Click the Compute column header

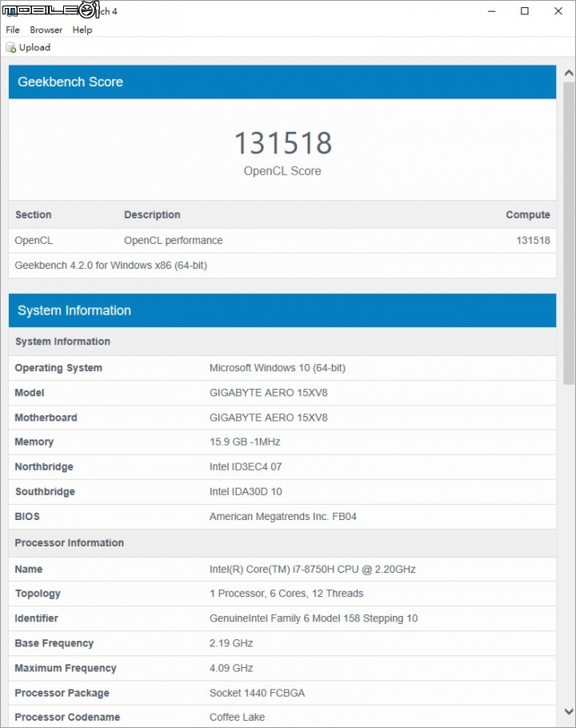pyautogui.click(x=528, y=214)
